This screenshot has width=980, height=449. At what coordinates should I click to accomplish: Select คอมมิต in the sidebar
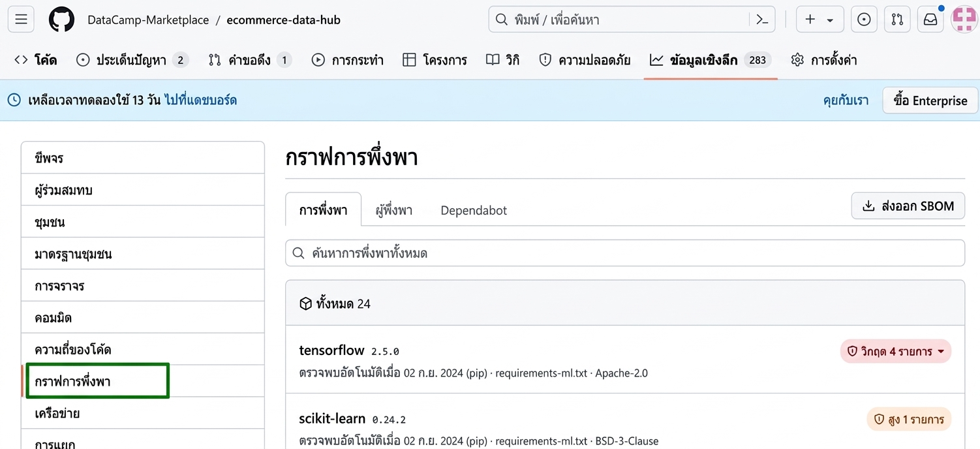(x=143, y=318)
